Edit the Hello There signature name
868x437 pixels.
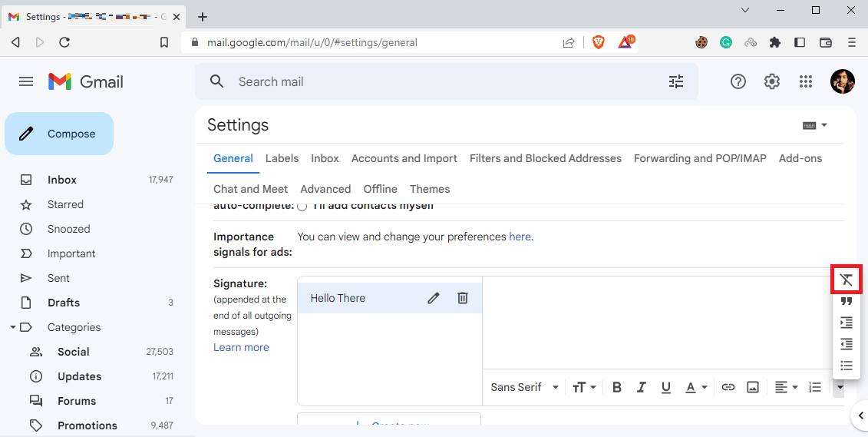(434, 298)
